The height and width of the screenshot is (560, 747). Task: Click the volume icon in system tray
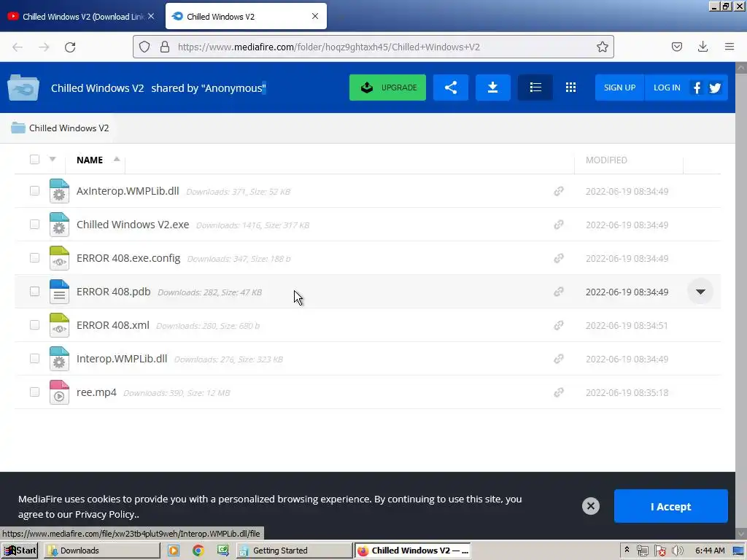[x=678, y=551]
